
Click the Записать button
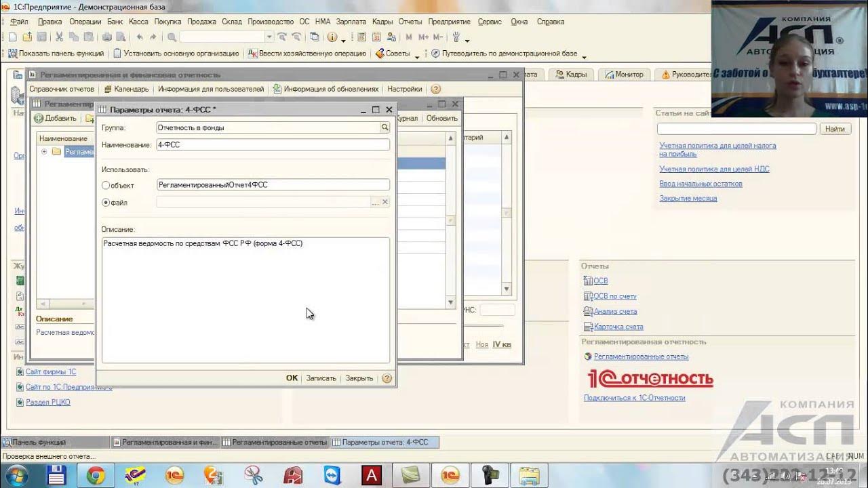click(x=321, y=378)
